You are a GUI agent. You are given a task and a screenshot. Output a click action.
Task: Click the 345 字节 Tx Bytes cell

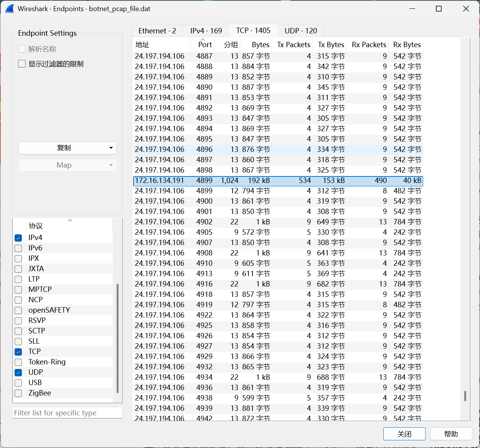tap(331, 87)
